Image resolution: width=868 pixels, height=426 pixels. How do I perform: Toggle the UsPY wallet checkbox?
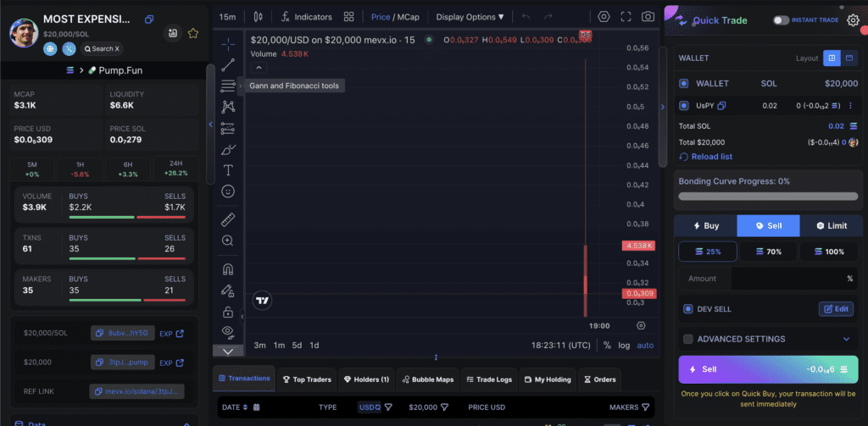tap(684, 106)
